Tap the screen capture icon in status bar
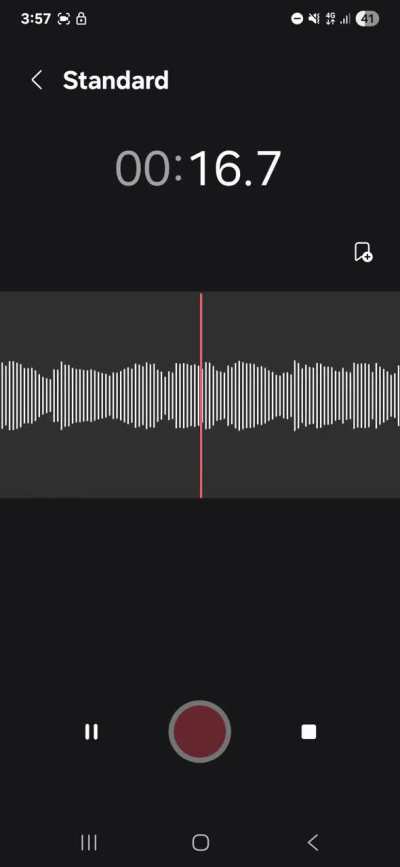The height and width of the screenshot is (867, 400). tap(64, 19)
